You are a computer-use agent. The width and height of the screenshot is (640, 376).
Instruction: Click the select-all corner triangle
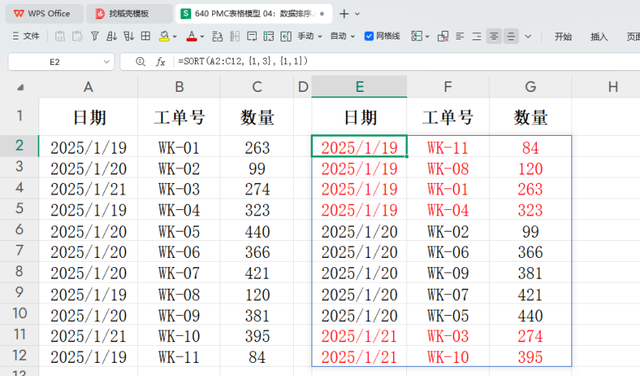click(x=20, y=87)
